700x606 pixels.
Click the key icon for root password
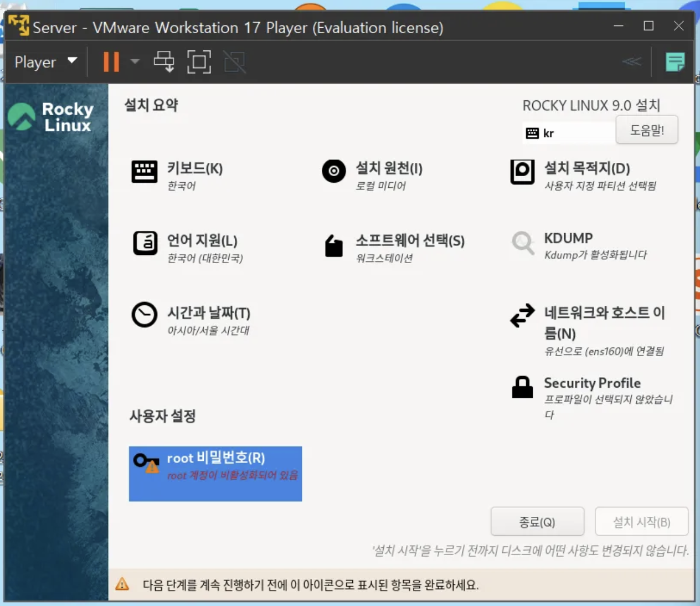146,464
